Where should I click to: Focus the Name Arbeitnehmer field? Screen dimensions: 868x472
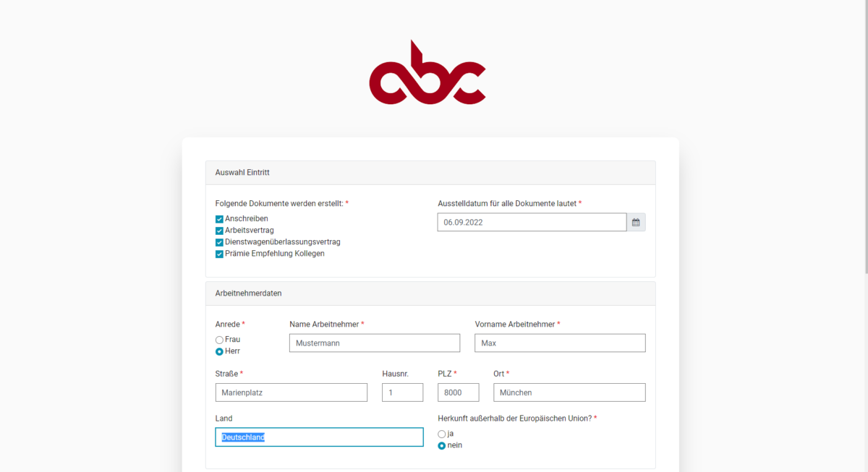click(x=375, y=343)
